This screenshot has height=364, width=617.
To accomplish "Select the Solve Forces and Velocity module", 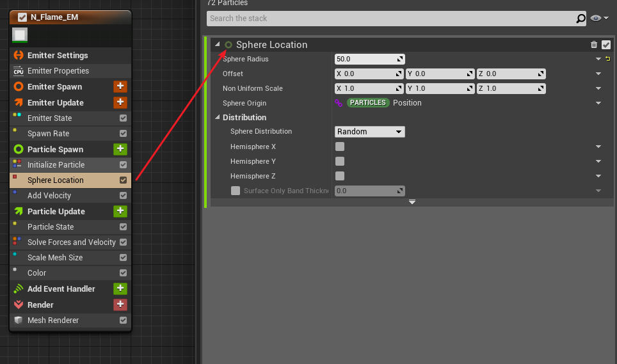I will click(70, 242).
